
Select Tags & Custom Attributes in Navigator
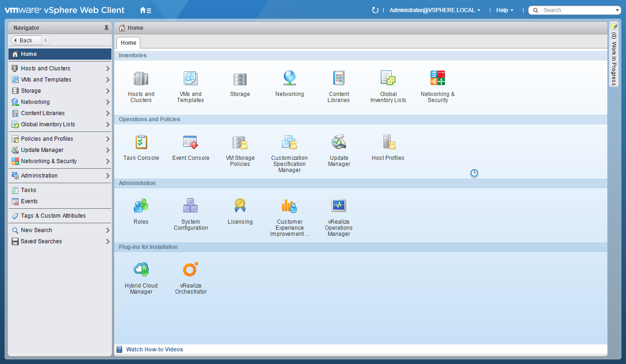[53, 216]
